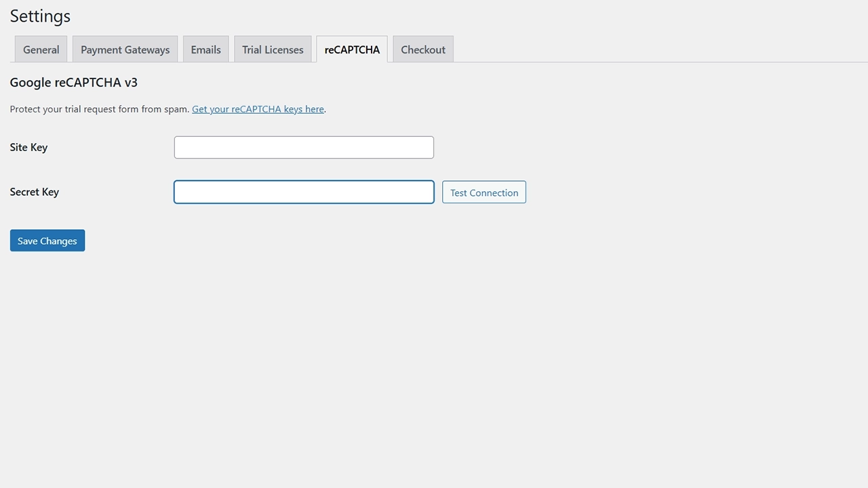Click the 'Protect your trial request form' description
Image resolution: width=868 pixels, height=488 pixels.
click(x=99, y=109)
